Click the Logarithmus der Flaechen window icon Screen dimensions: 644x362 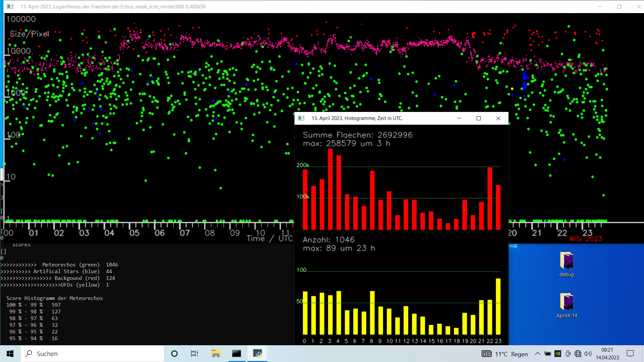tap(10, 6)
